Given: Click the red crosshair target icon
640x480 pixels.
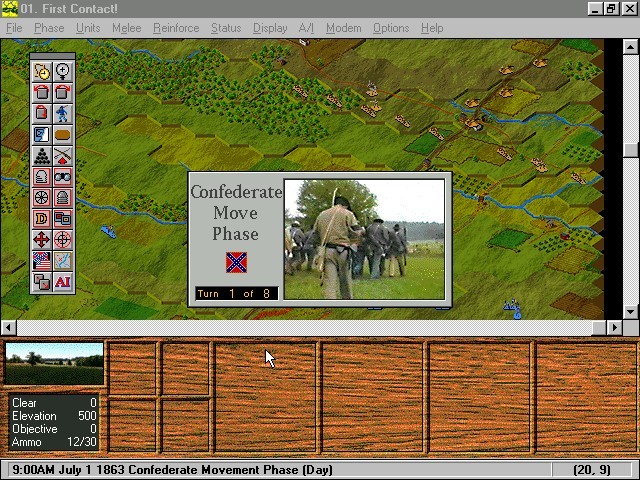Looking at the screenshot, I should point(62,240).
